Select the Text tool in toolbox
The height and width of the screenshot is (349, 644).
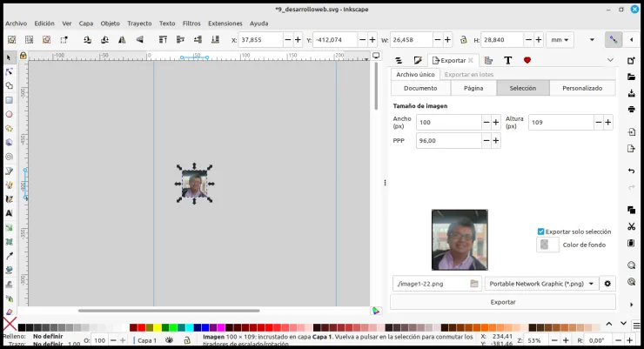point(9,213)
